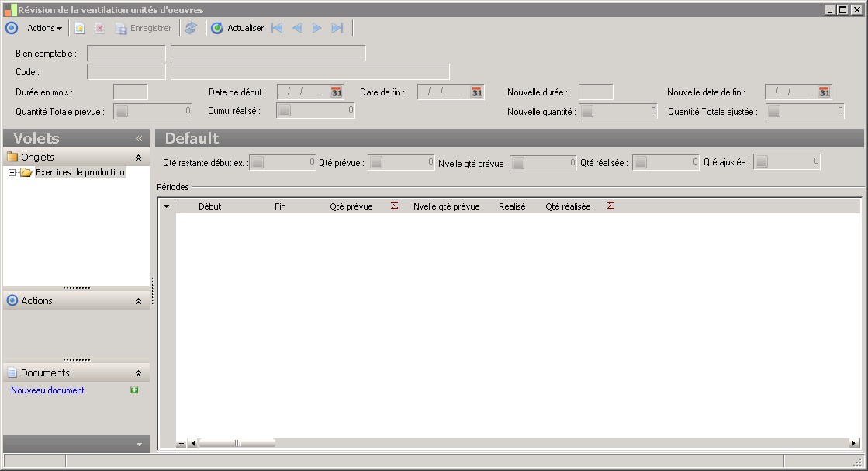
Task: Click the delete red X toolbar icon
Action: tap(99, 28)
